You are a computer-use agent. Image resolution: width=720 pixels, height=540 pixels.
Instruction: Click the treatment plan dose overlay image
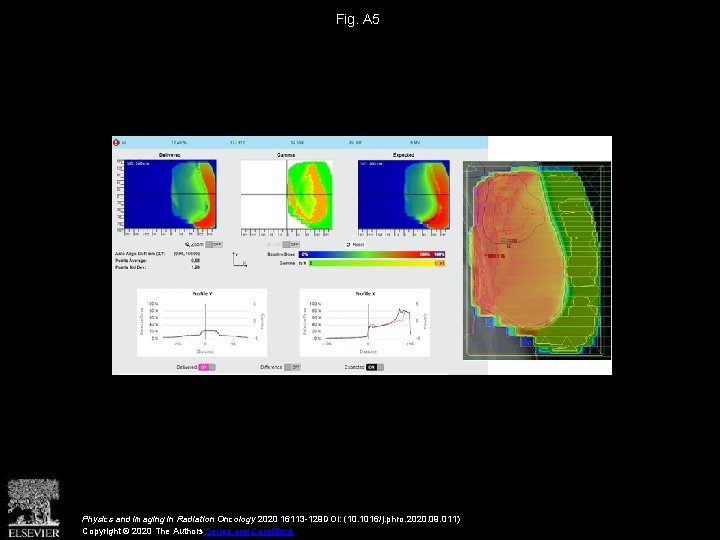click(x=537, y=260)
